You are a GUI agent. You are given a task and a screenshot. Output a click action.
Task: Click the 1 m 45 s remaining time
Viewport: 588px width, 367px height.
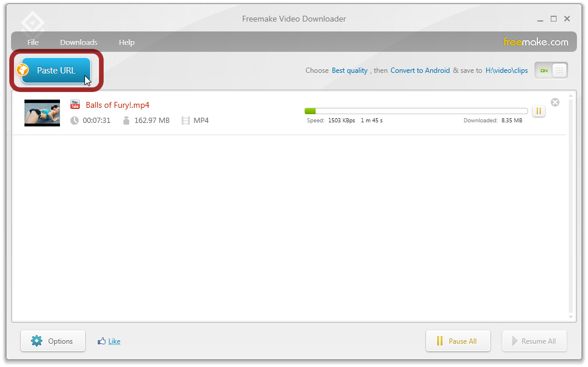371,121
